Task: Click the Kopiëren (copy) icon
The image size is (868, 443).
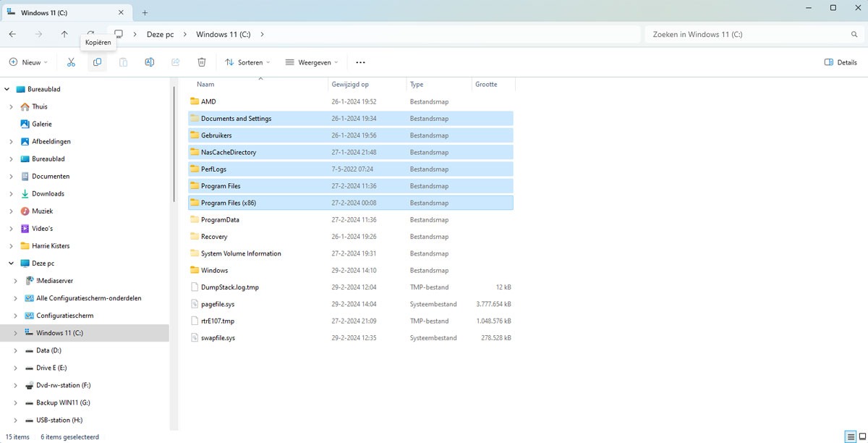Action: [97, 62]
